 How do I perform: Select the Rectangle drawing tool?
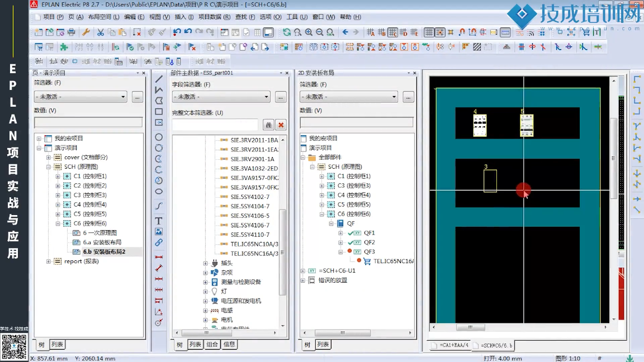(x=159, y=111)
